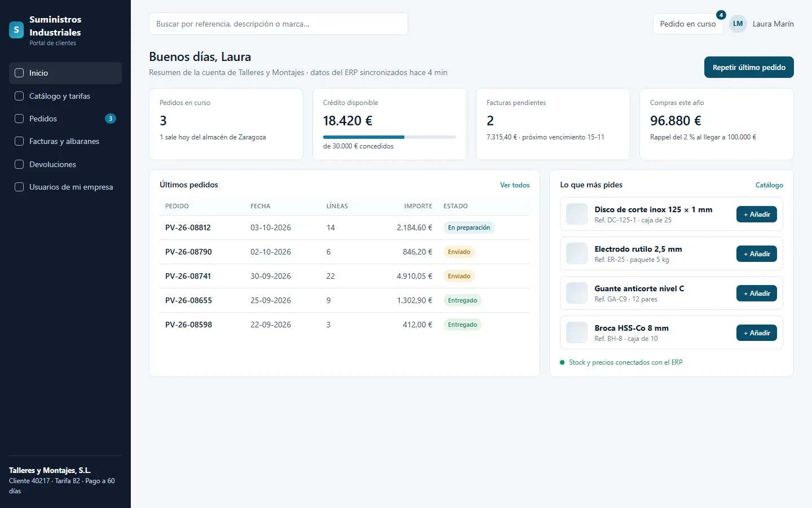This screenshot has width=812, height=508.
Task: Open the Pedido en curso cart
Action: click(x=688, y=24)
